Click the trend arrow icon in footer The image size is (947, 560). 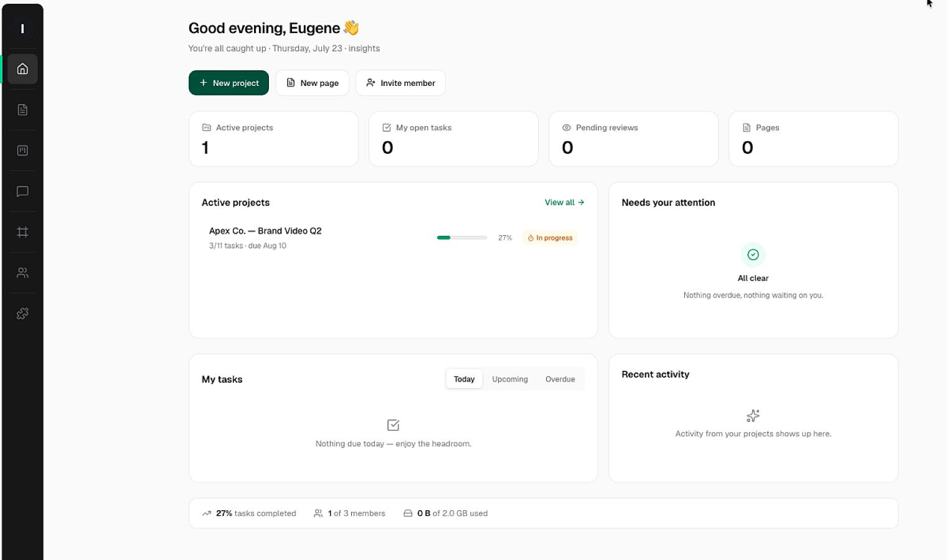(x=207, y=513)
